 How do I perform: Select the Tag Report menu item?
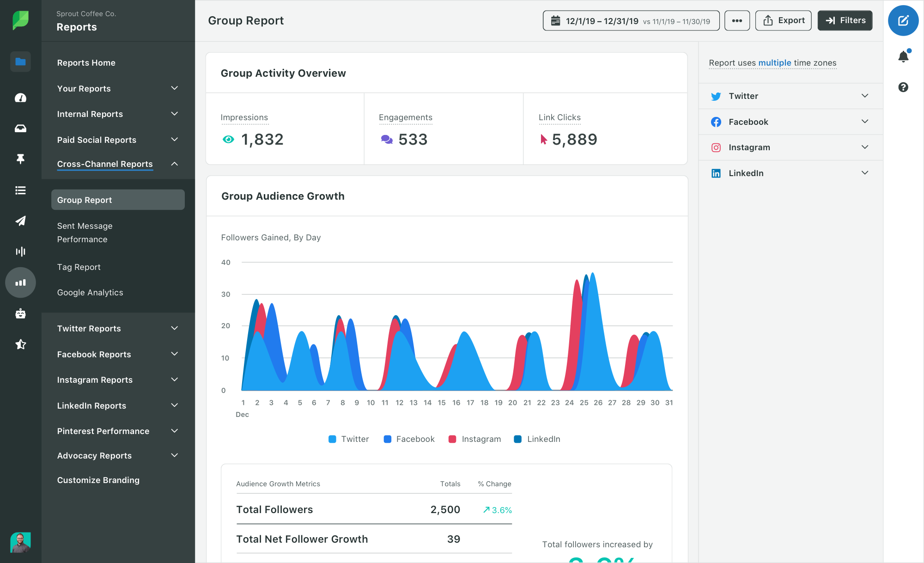pos(78,267)
